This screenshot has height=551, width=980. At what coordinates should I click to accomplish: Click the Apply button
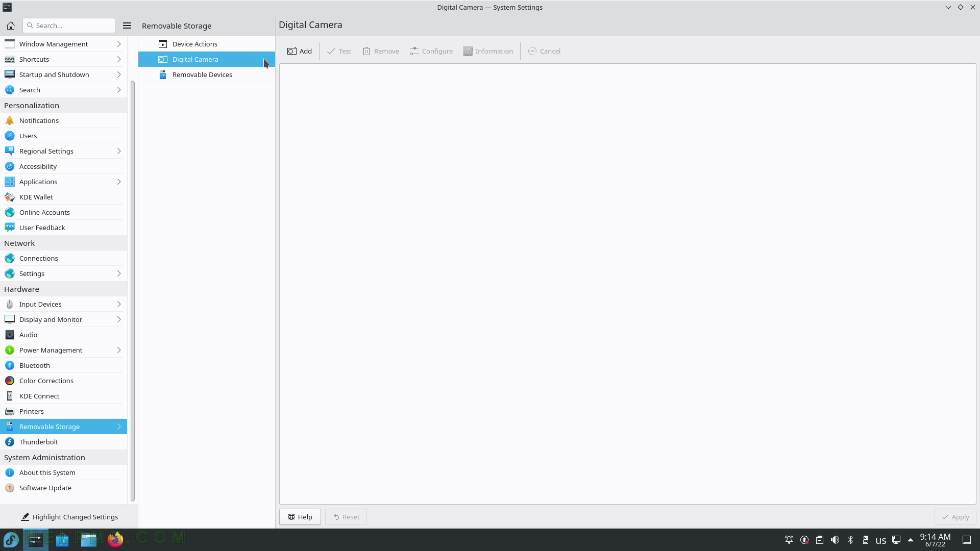(955, 517)
